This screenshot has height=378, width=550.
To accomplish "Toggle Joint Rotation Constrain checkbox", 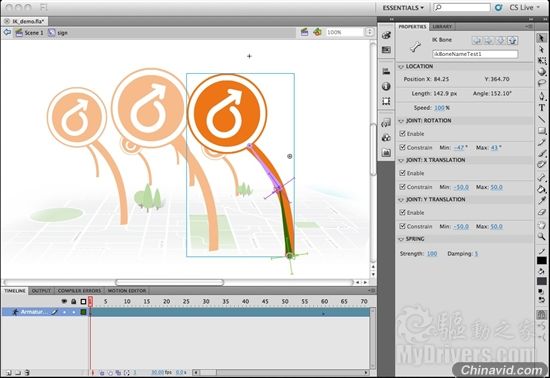I will [x=402, y=147].
